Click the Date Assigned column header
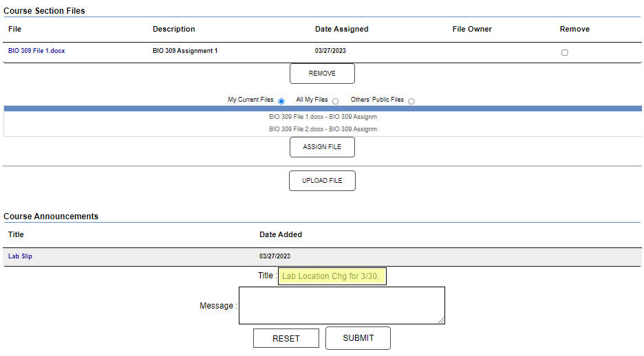 pyautogui.click(x=341, y=29)
